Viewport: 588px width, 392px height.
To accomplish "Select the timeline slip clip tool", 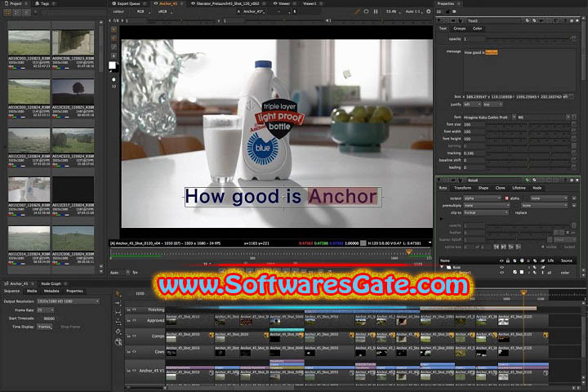I will click(x=118, y=312).
